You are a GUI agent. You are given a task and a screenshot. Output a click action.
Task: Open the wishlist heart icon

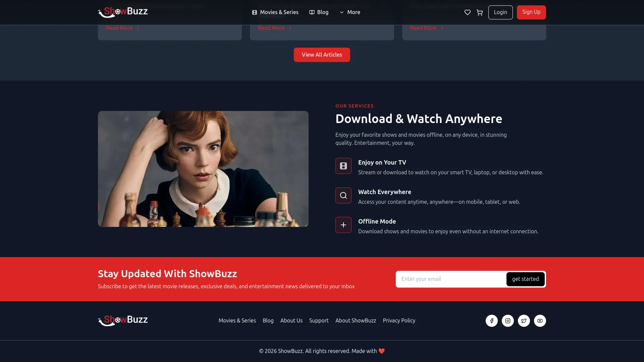click(467, 12)
